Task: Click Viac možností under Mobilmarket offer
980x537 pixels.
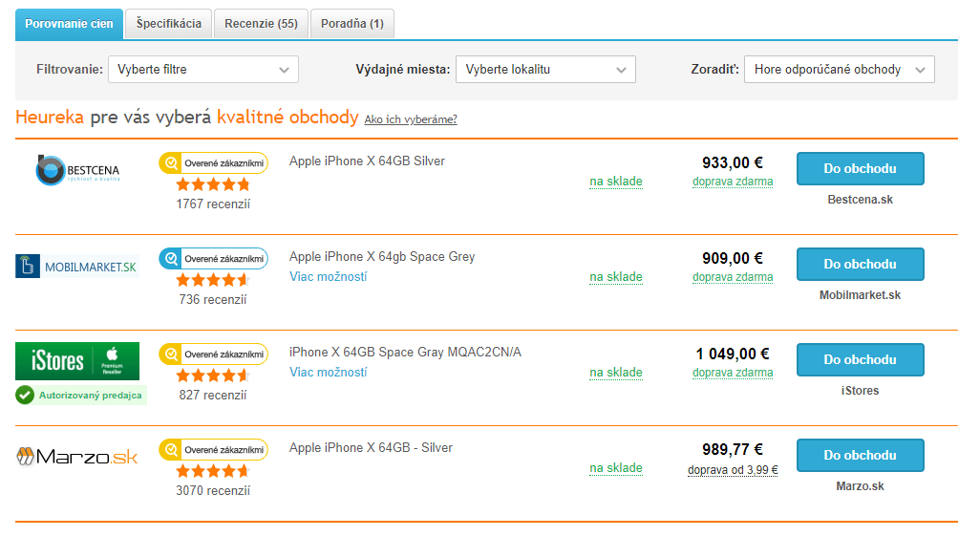Action: 329,276
